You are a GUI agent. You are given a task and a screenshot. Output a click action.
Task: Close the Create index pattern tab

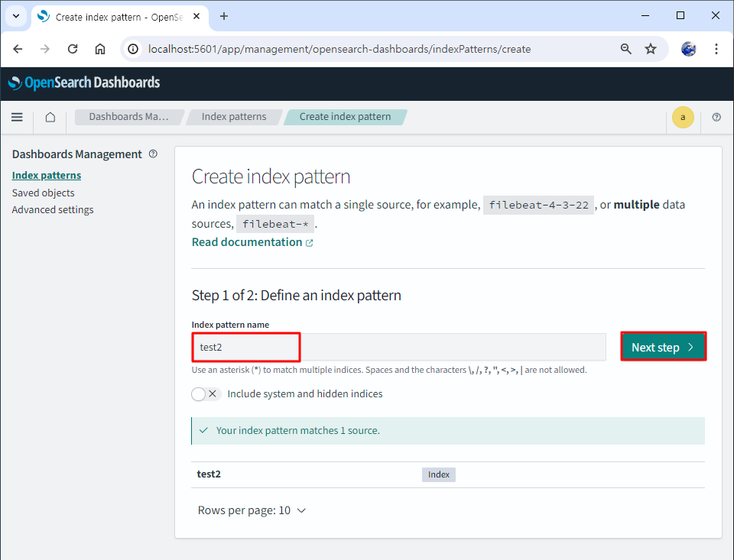click(x=196, y=16)
